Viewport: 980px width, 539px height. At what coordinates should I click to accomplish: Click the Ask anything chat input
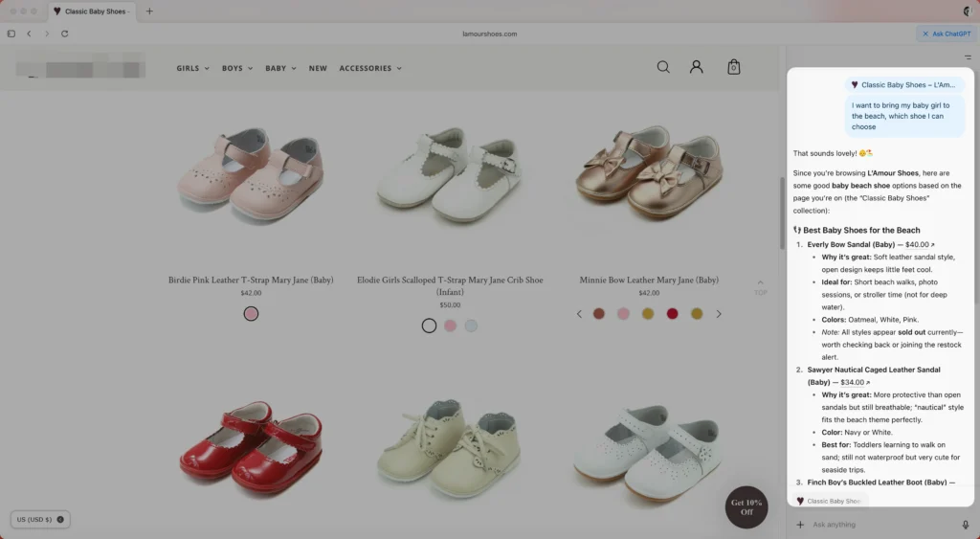pyautogui.click(x=880, y=525)
